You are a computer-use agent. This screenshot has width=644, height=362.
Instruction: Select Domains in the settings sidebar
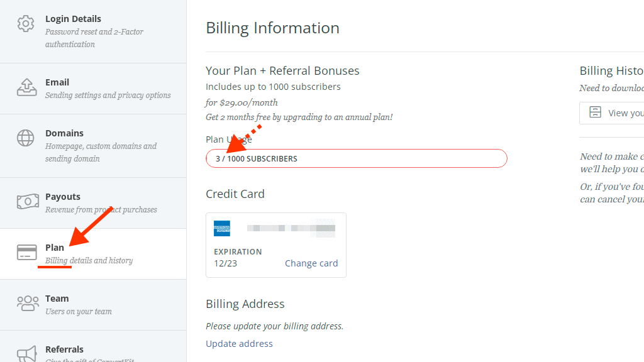tap(93, 146)
